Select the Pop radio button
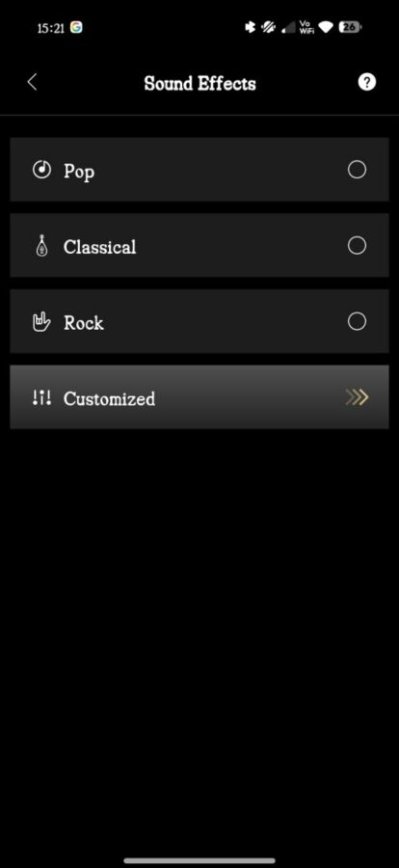 click(357, 170)
